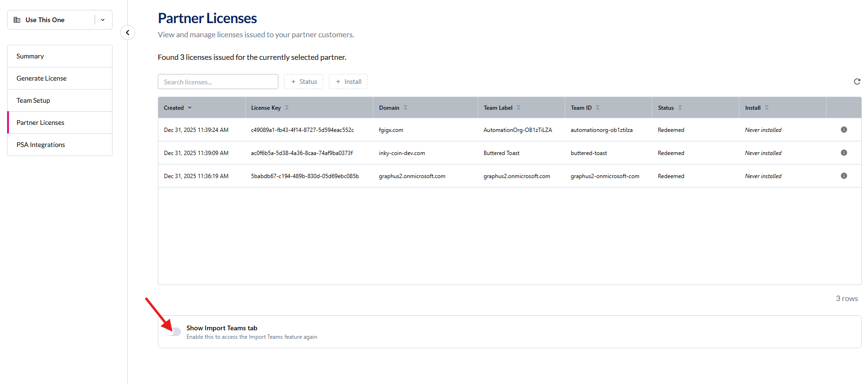Open info icon for fgigx.com license
Screen dimensions: 868x384
(844, 130)
